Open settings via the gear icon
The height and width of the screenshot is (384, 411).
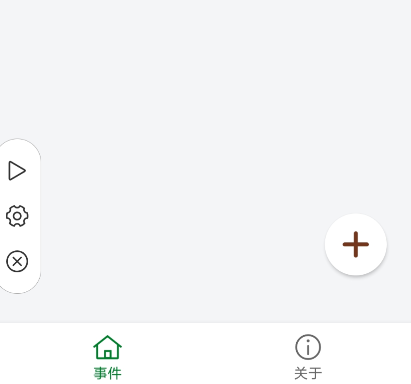[17, 216]
